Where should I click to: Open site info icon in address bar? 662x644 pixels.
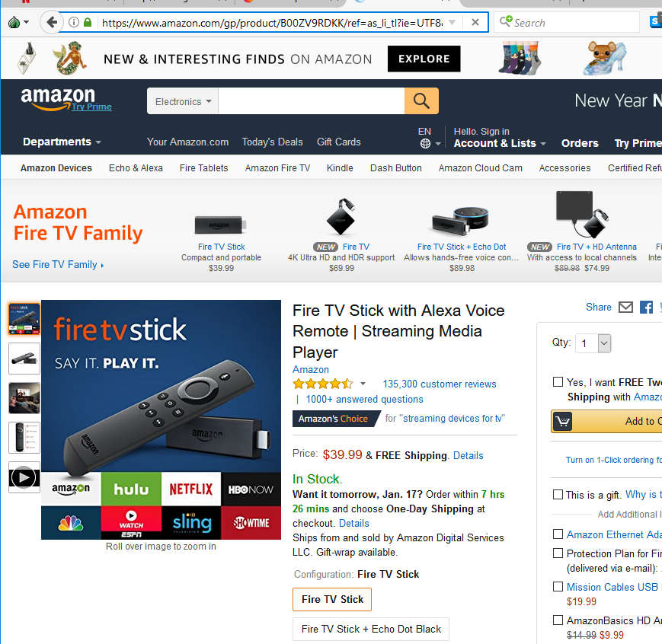tap(73, 22)
